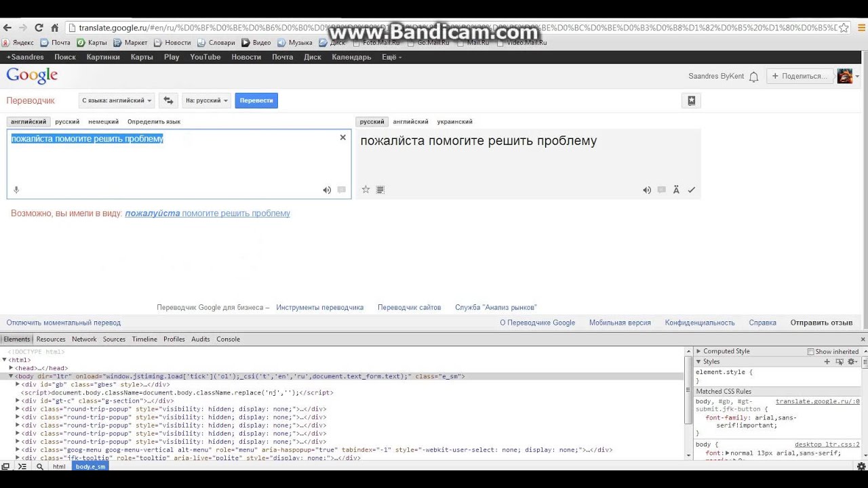Activate the DevTools inspect element magnifier
Screen dimensions: 868x488
(40, 466)
